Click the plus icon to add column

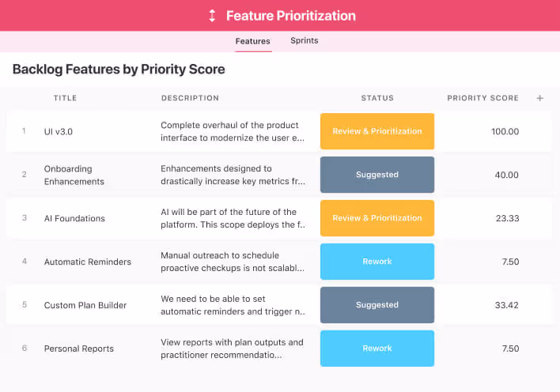coord(540,98)
